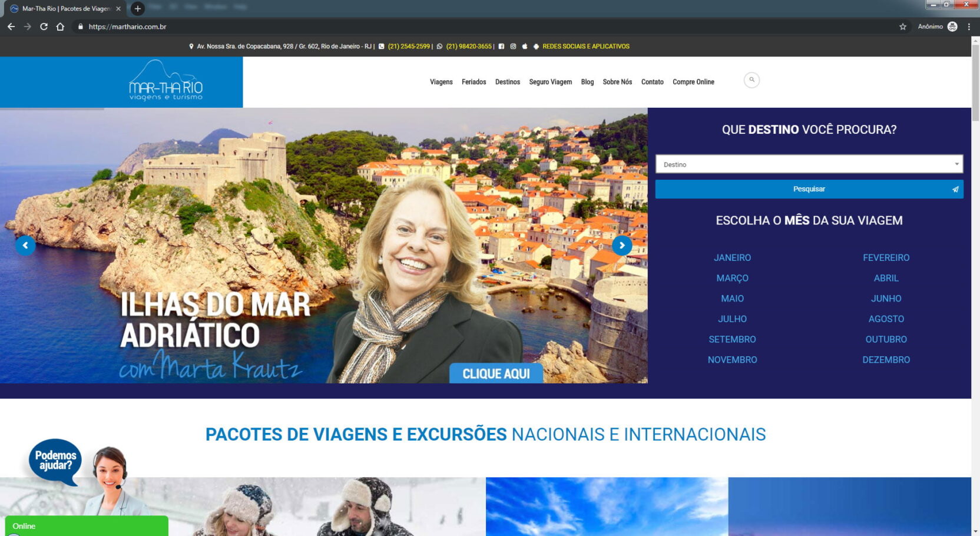Open the Destinos navigation menu

(507, 82)
